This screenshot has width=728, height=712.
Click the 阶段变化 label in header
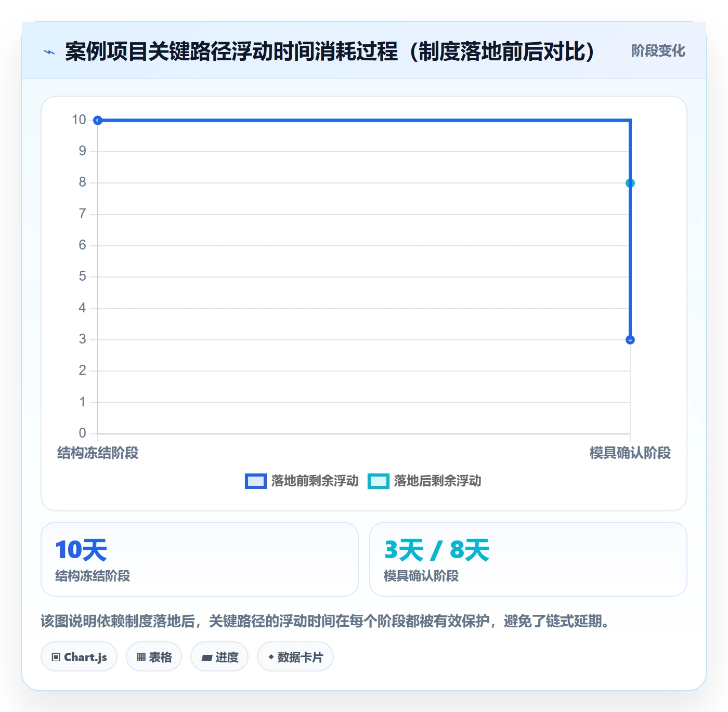pos(658,51)
